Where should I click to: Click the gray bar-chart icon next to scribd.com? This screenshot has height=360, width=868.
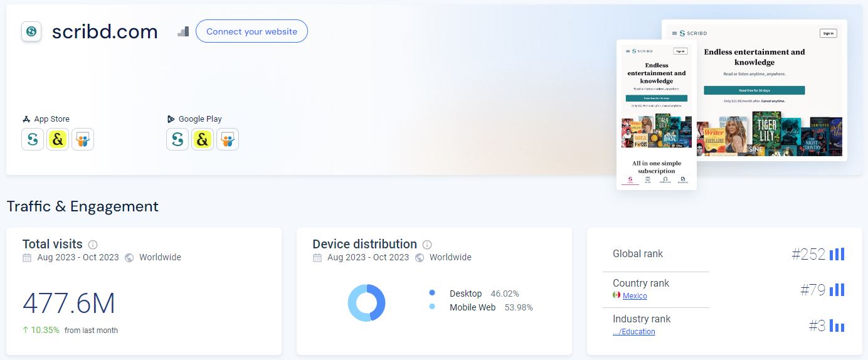click(183, 31)
